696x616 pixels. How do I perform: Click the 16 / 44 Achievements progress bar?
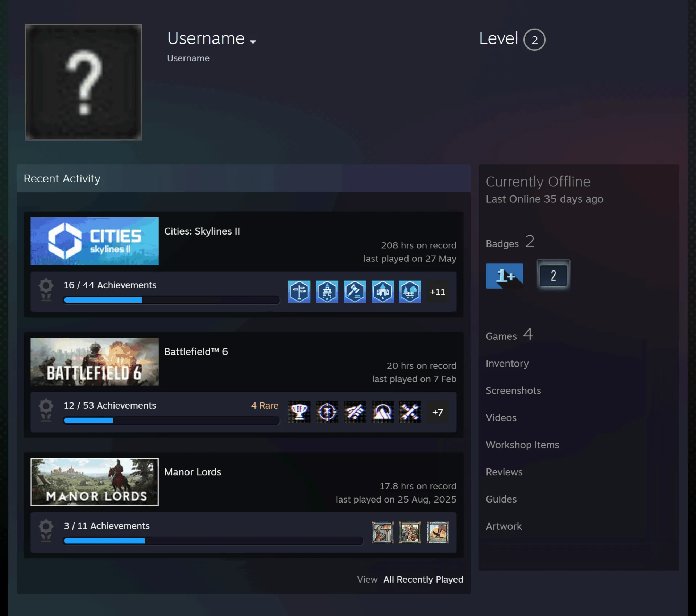point(171,300)
